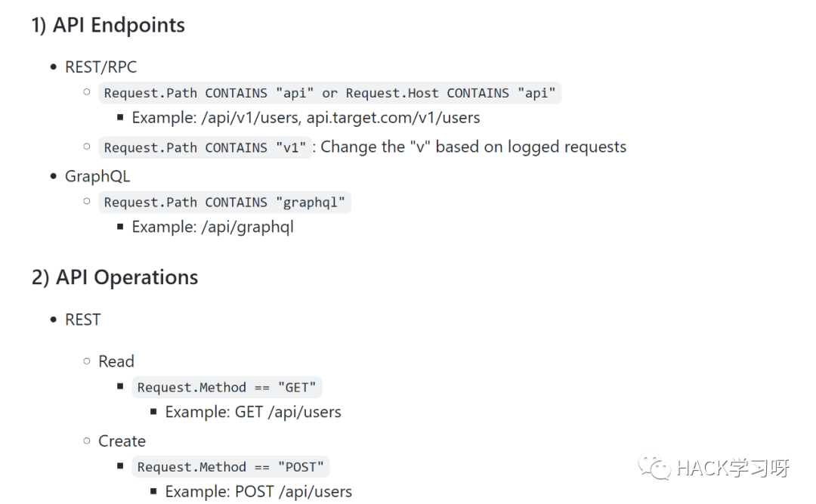Click the Read sub-bullet item

tap(116, 361)
